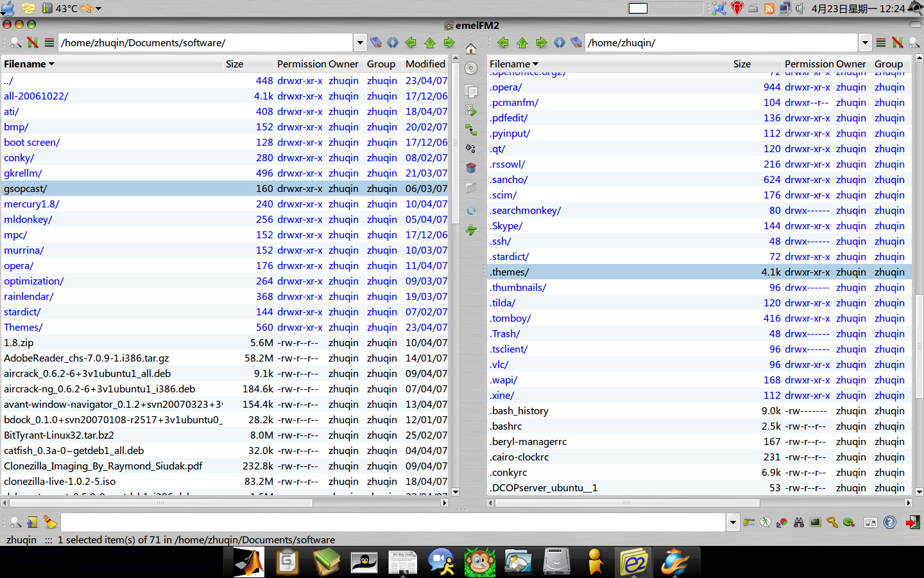Click the rename icon in center toolbar

coord(471,148)
